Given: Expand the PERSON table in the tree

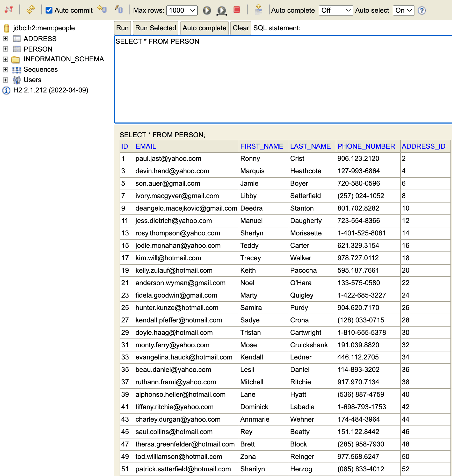Looking at the screenshot, I should [x=5, y=49].
